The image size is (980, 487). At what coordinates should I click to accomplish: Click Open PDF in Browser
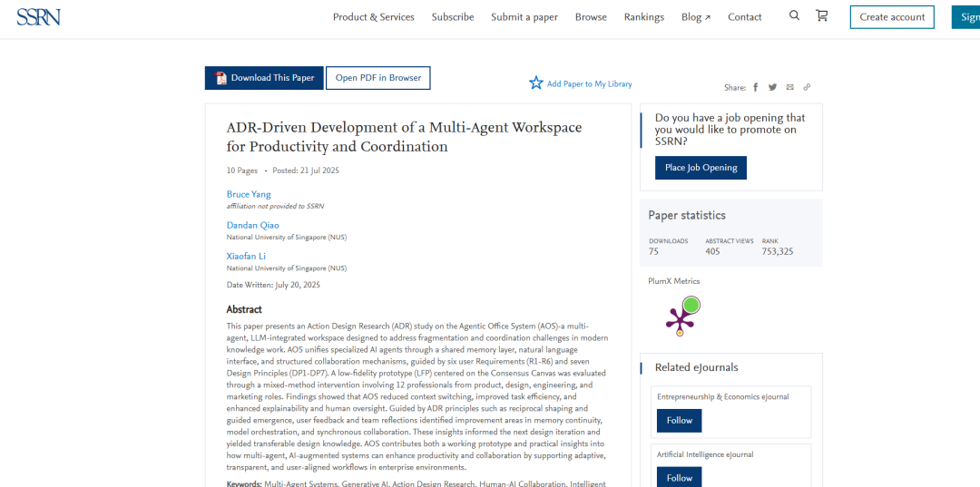pos(378,78)
